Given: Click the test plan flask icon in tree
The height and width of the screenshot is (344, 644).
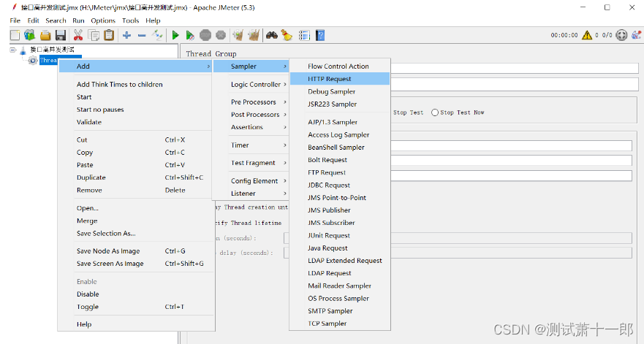Looking at the screenshot, I should (23, 50).
